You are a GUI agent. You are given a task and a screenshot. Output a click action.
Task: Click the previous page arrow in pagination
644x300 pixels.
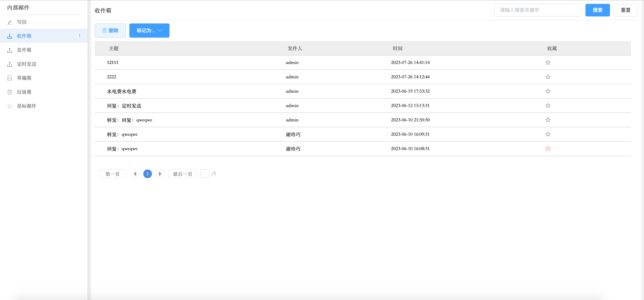135,174
